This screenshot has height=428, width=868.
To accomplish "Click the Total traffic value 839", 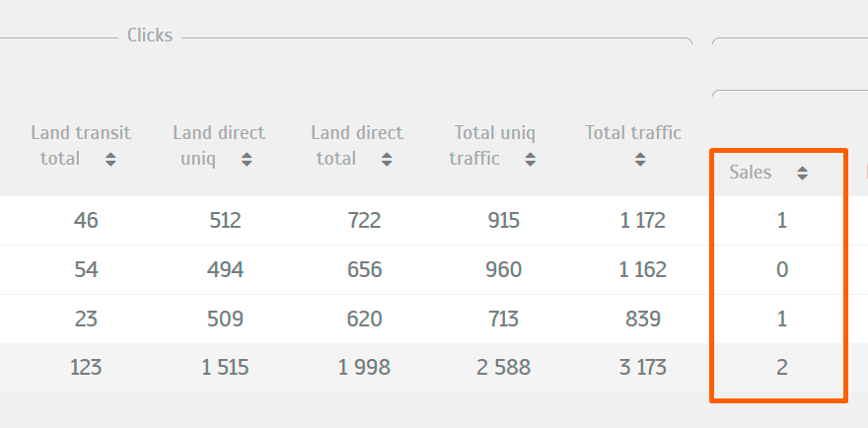I will coord(642,319).
